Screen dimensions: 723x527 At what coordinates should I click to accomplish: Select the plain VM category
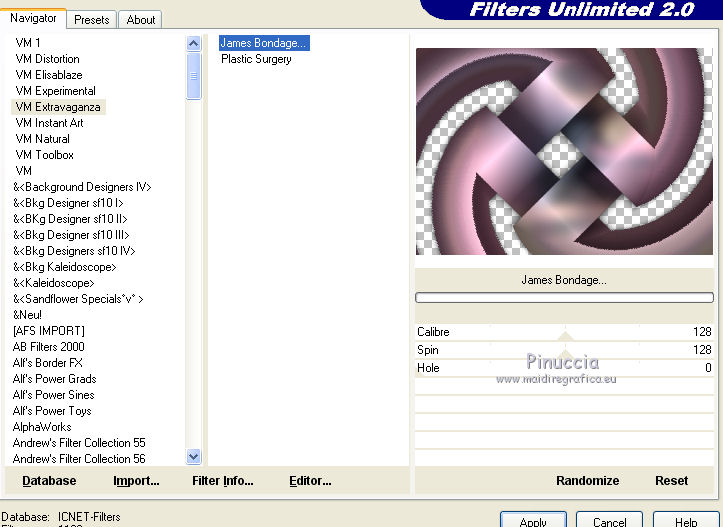[x=24, y=171]
